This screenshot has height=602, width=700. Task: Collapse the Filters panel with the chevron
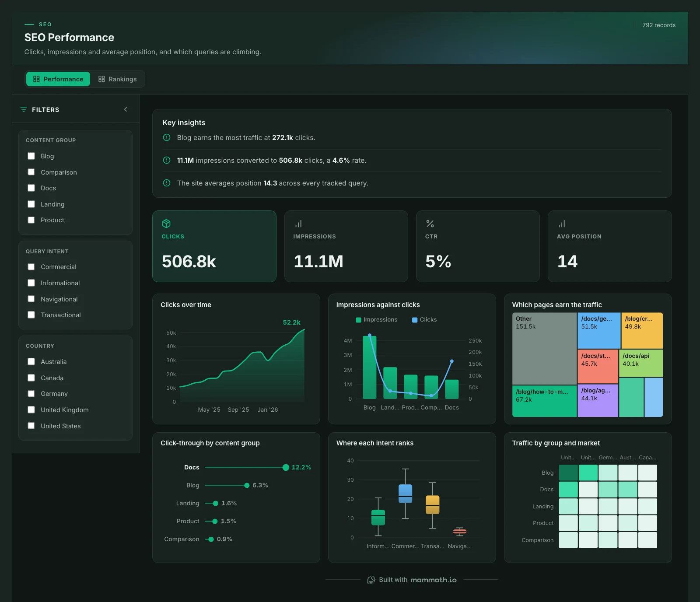tap(126, 109)
